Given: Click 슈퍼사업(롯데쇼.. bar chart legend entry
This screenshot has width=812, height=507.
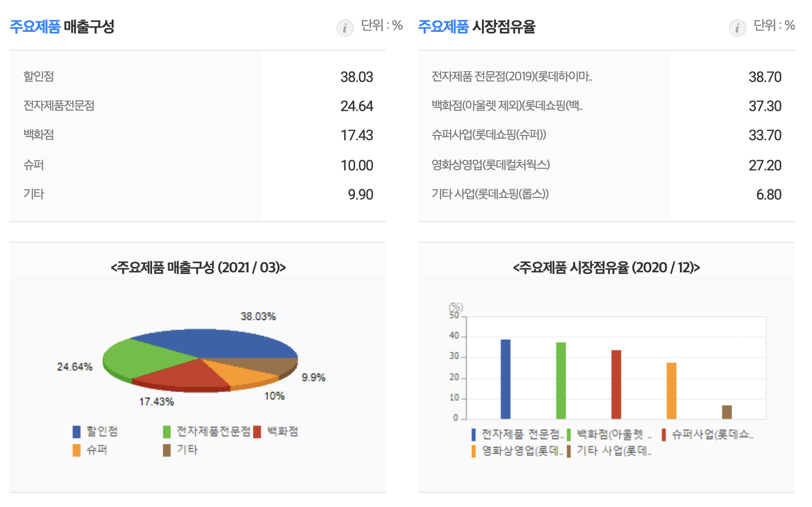Looking at the screenshot, I should tap(708, 435).
